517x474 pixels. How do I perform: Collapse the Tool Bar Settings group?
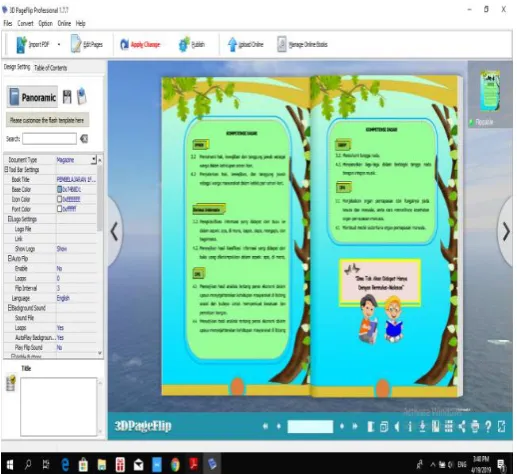6,169
